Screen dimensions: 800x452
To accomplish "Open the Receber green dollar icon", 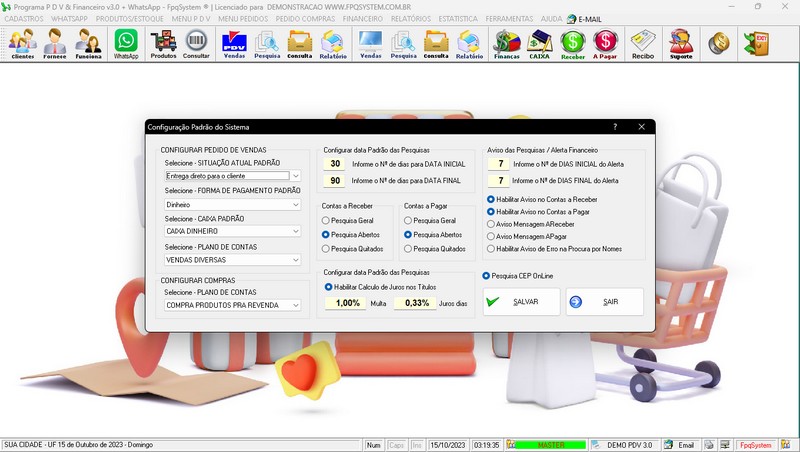I will pyautogui.click(x=572, y=44).
